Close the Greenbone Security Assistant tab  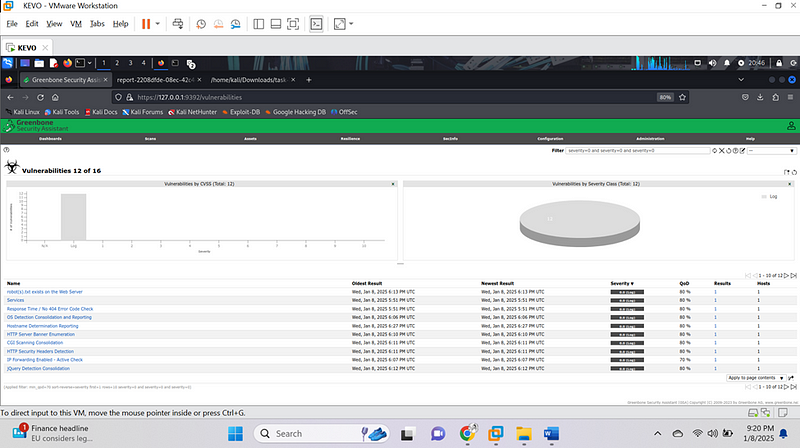click(x=106, y=80)
